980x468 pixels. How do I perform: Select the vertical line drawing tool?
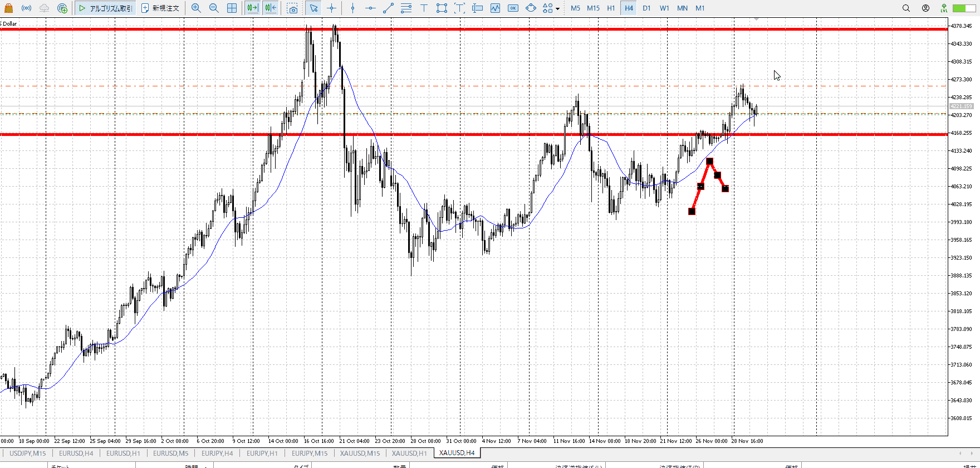point(352,8)
